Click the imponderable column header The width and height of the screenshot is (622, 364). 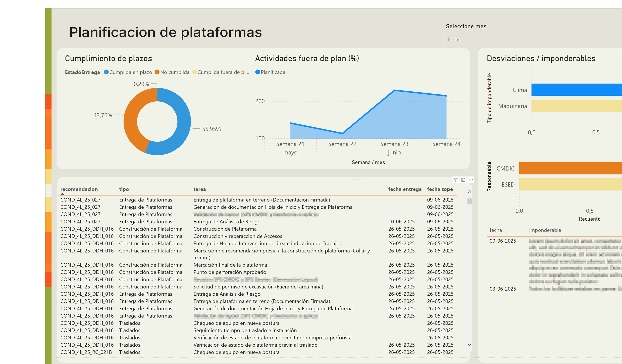coord(545,230)
